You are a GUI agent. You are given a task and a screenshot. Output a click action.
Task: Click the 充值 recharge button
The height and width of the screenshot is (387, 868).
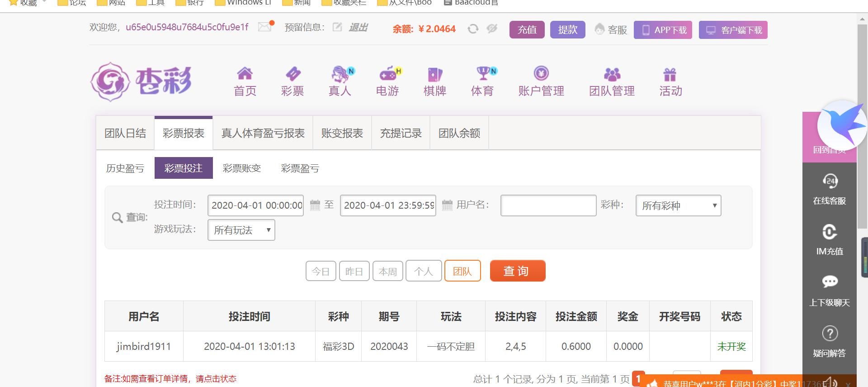click(527, 30)
